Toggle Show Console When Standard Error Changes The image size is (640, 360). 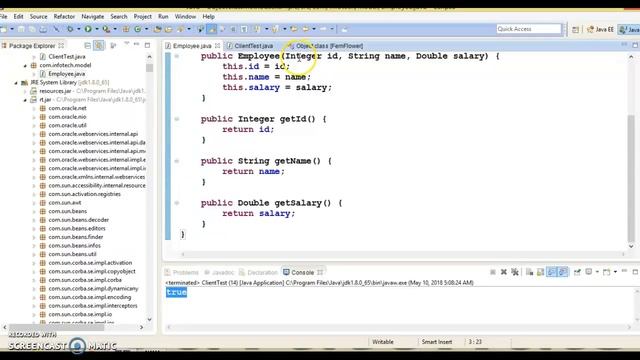[x=563, y=272]
